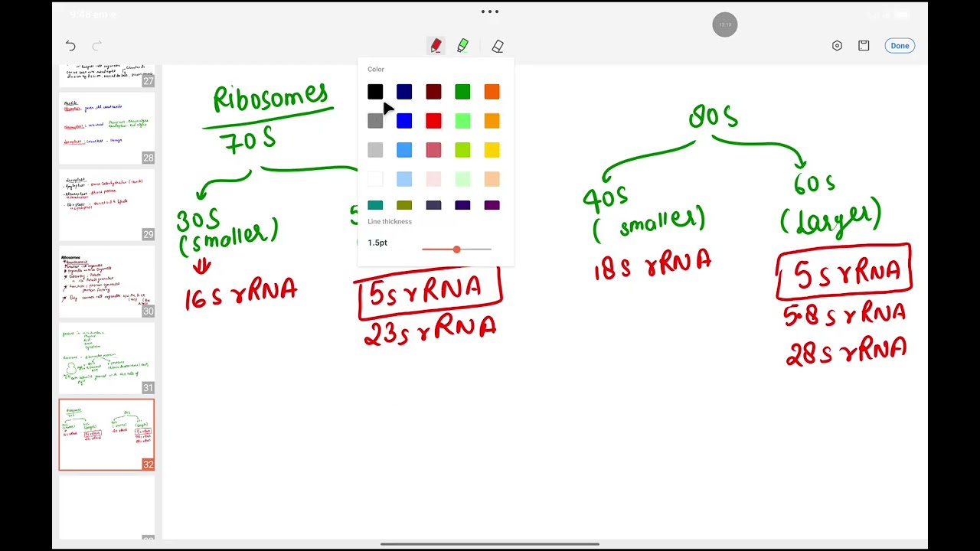Choose the teal color swatch

coord(375,205)
